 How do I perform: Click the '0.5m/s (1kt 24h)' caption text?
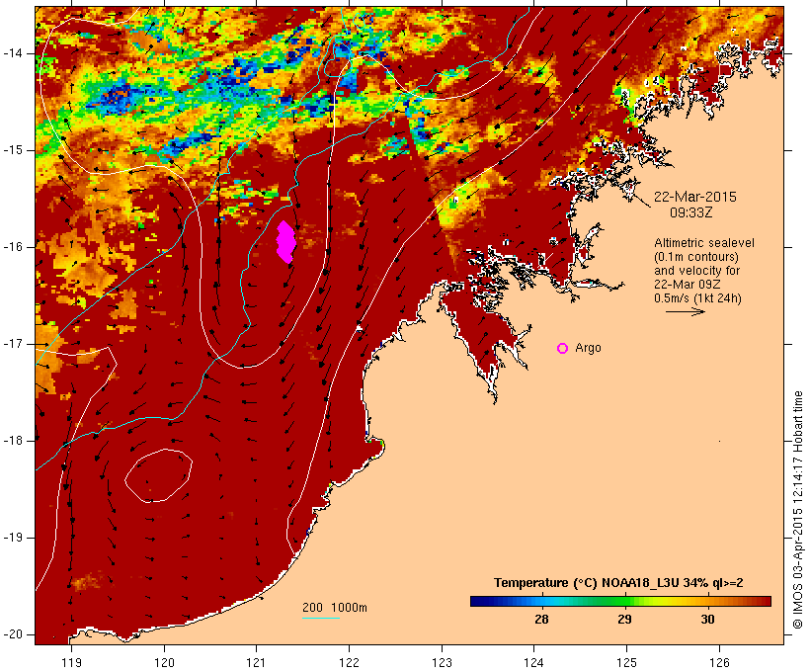point(697,298)
